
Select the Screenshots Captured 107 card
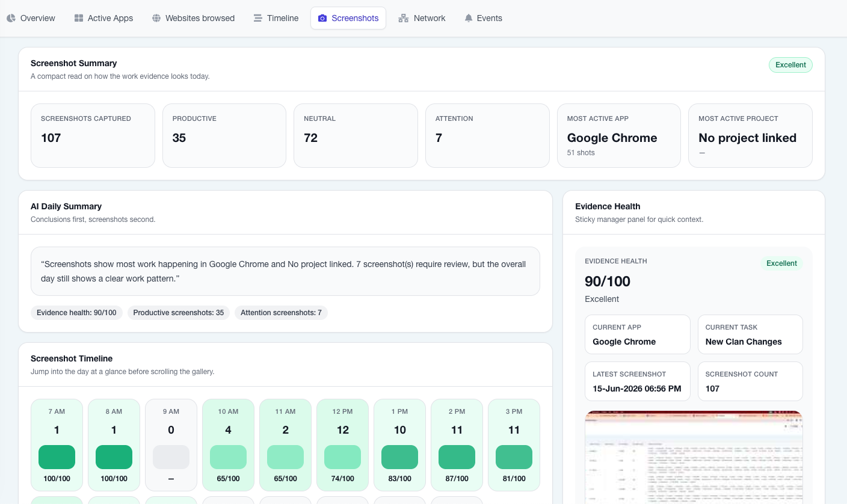pyautogui.click(x=93, y=135)
